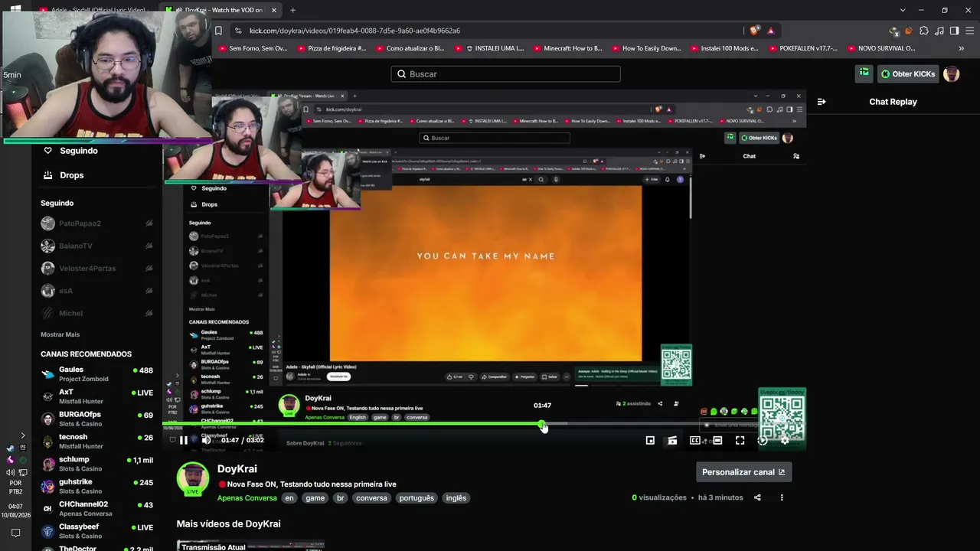Image resolution: width=980 pixels, height=551 pixels.
Task: Select the 'português' tag
Action: tap(416, 498)
